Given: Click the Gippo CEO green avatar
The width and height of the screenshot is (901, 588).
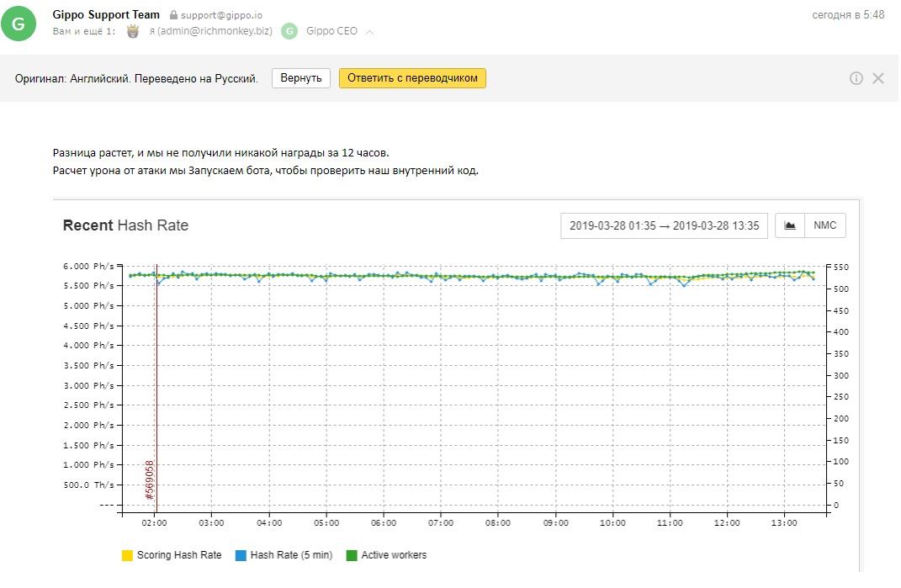Looking at the screenshot, I should [x=289, y=31].
